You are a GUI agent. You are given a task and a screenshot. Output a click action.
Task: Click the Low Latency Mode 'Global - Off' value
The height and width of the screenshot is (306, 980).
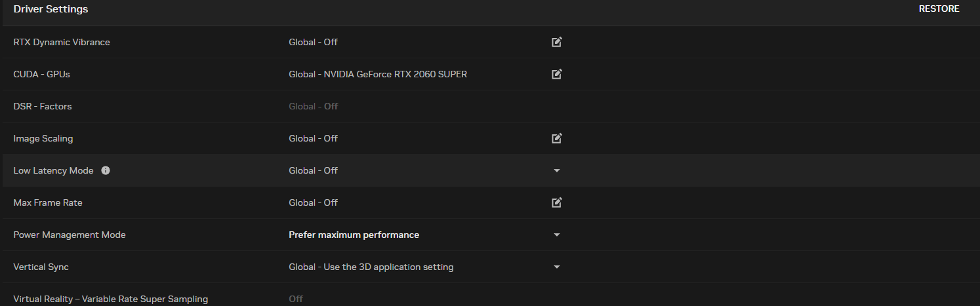click(313, 170)
